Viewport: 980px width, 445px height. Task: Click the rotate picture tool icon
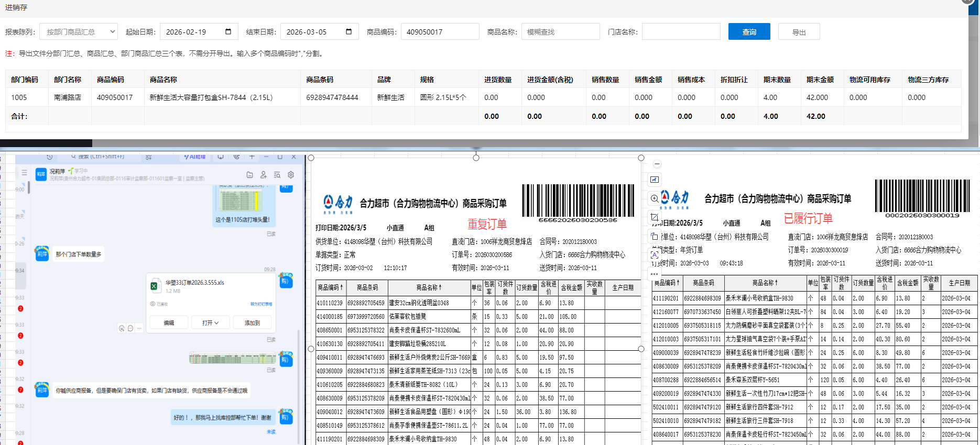(x=655, y=236)
